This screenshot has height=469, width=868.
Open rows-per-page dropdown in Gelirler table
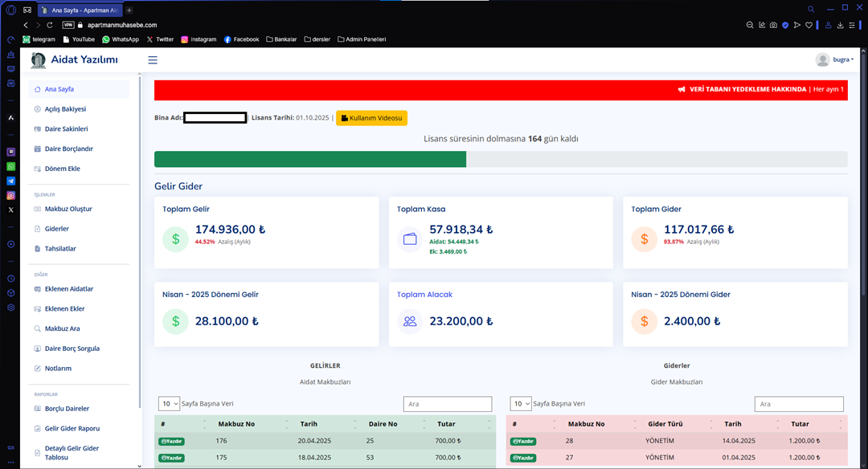pos(169,404)
